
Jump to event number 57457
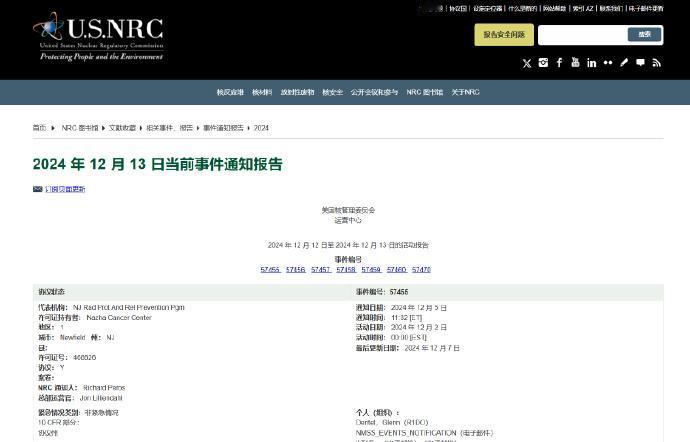tap(321, 269)
